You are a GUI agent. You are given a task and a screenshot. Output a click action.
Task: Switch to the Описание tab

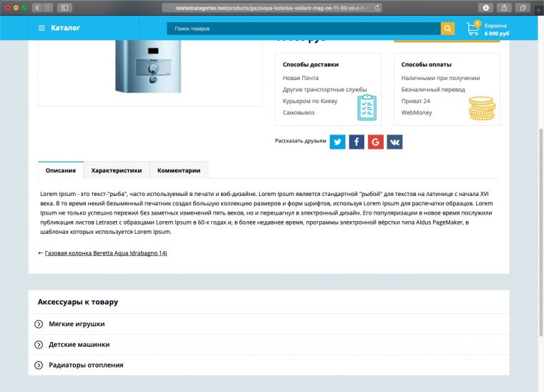click(x=61, y=170)
